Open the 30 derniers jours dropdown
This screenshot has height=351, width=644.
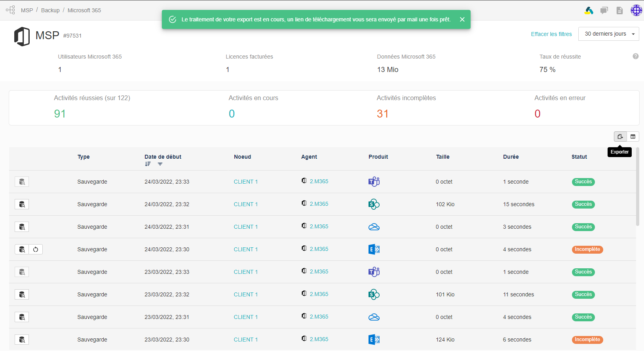pyautogui.click(x=609, y=34)
